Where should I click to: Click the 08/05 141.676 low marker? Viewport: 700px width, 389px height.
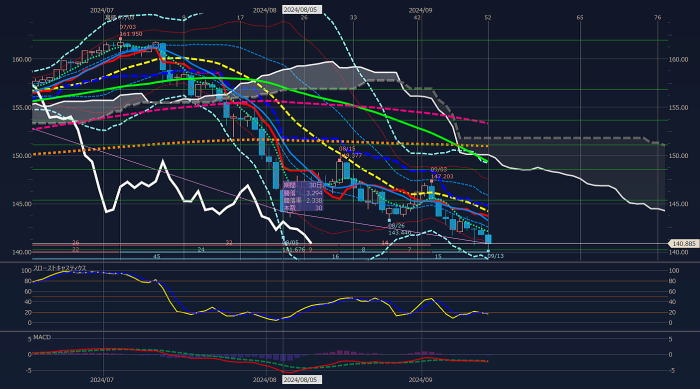tap(293, 246)
